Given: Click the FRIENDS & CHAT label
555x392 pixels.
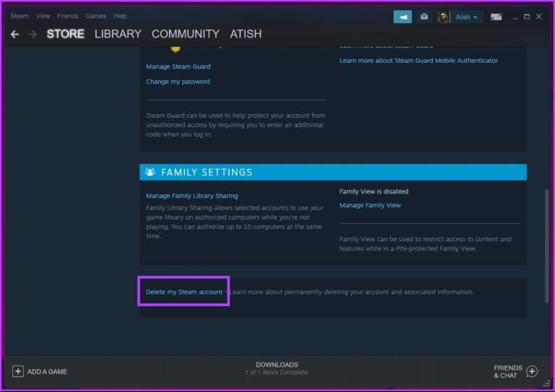Looking at the screenshot, I should [508, 372].
